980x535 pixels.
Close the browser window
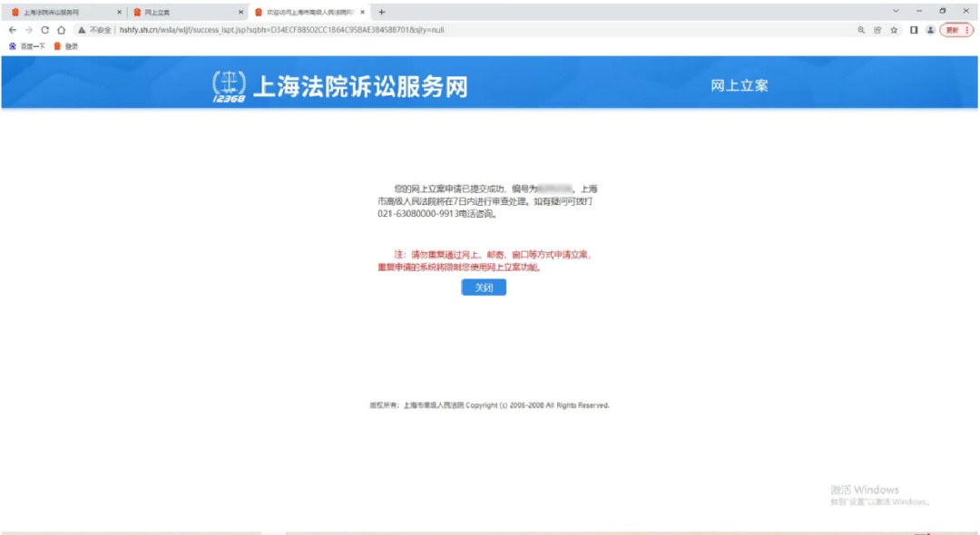[965, 11]
